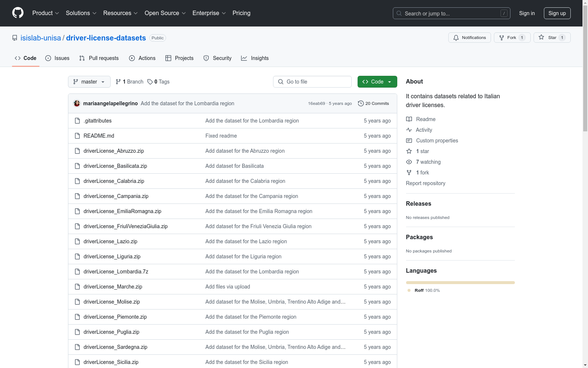Image resolution: width=588 pixels, height=368 pixels.
Task: Click the file icon for .gitattributes
Action: (x=77, y=121)
